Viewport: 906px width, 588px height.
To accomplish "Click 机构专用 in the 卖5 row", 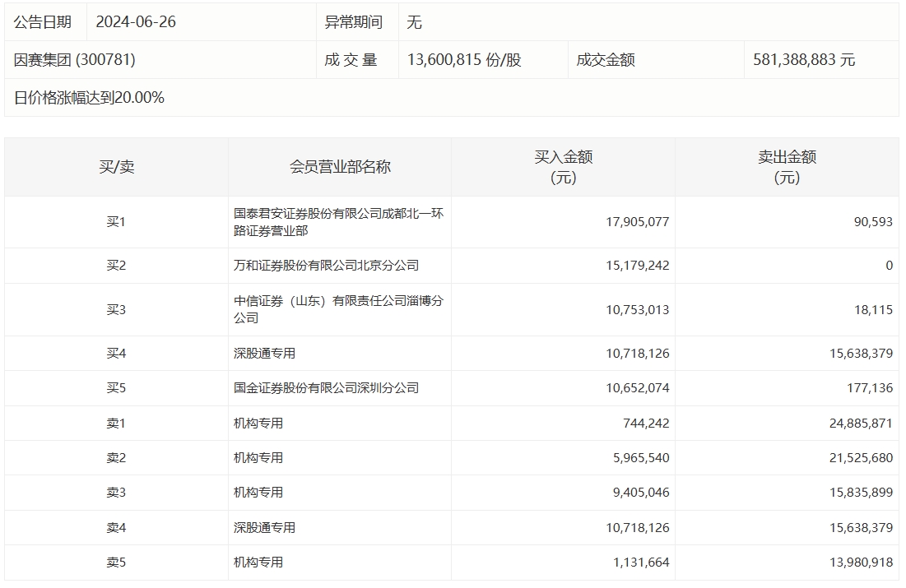I will click(x=258, y=563).
